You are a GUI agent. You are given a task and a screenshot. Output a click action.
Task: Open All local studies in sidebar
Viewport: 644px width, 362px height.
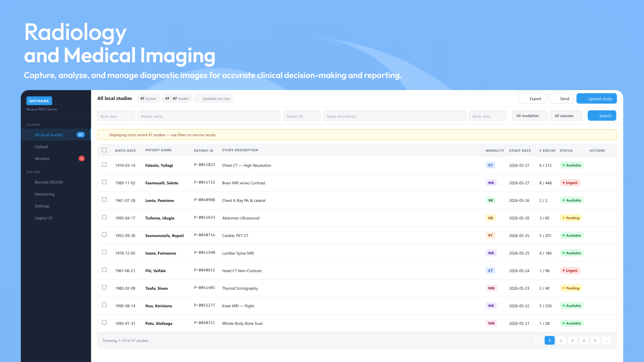click(x=56, y=135)
